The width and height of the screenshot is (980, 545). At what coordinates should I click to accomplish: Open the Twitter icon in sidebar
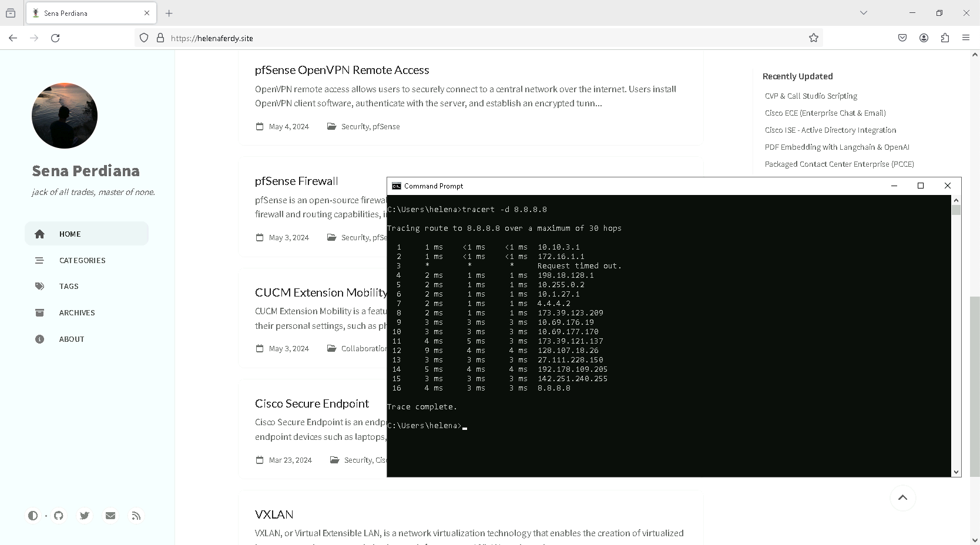tap(85, 516)
